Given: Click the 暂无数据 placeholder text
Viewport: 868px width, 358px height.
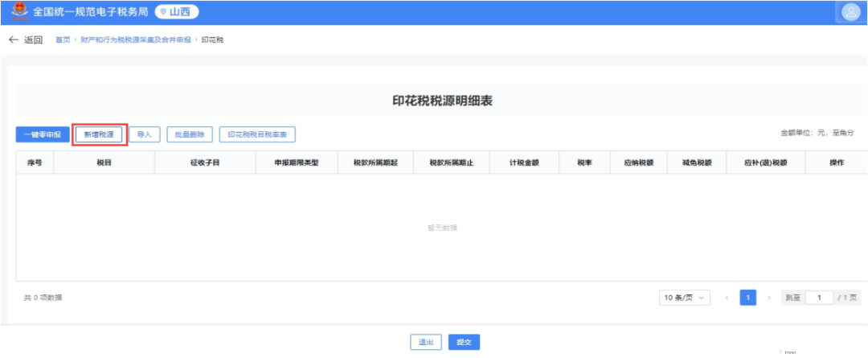Looking at the screenshot, I should click(x=442, y=228).
